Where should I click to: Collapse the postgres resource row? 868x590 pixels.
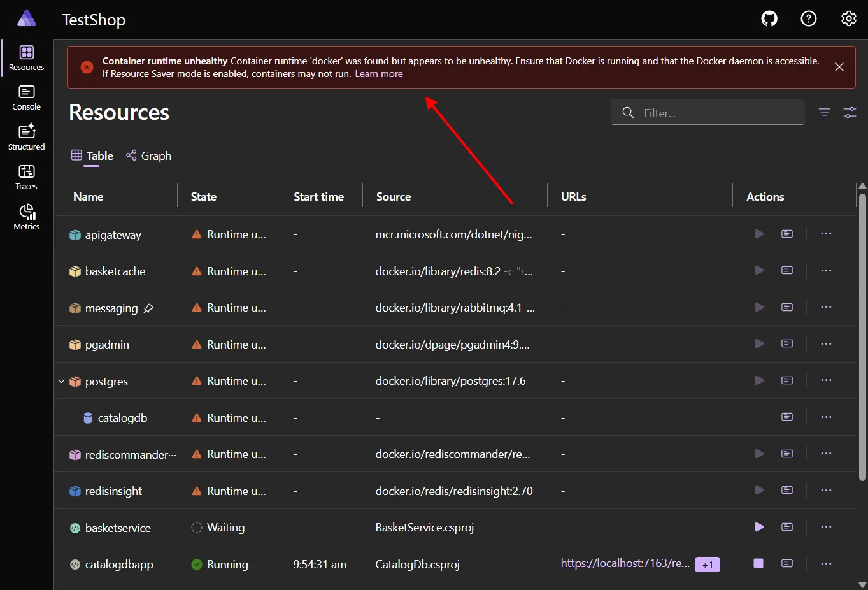click(61, 381)
